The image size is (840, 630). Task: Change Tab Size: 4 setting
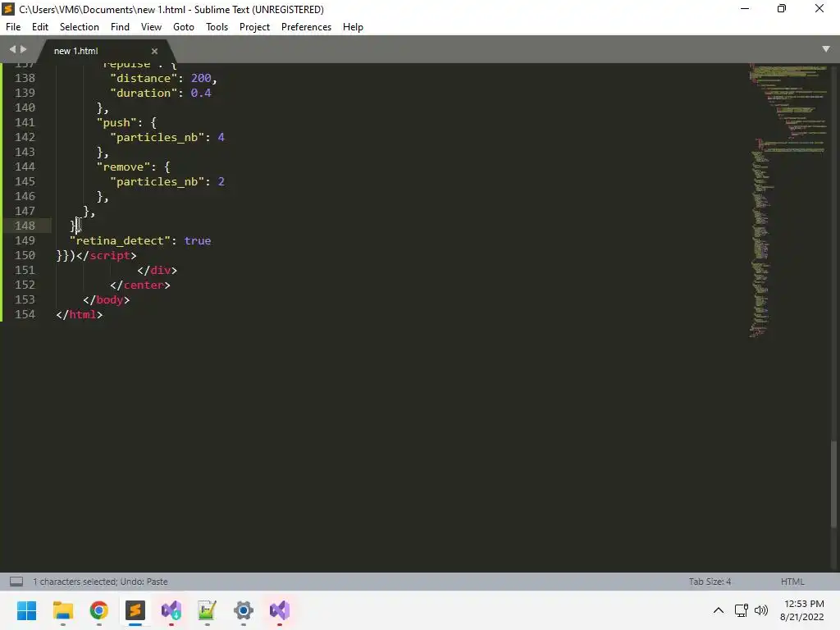coord(710,582)
